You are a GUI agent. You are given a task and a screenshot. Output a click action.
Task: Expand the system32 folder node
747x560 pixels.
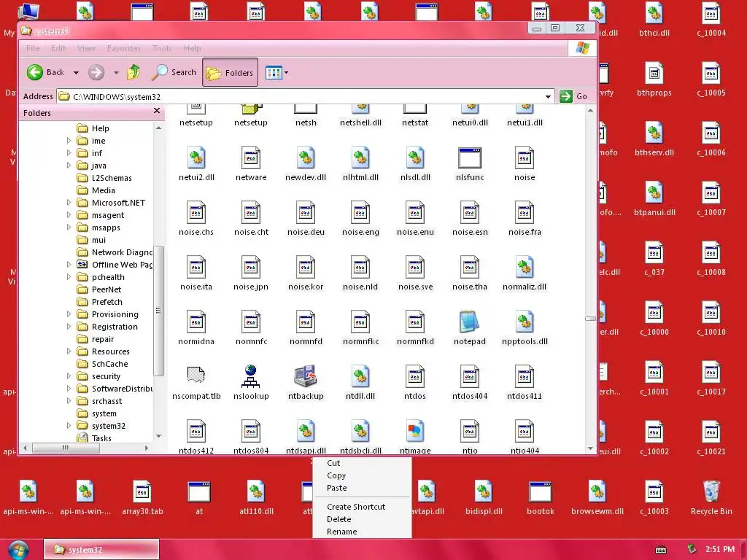[69, 425]
